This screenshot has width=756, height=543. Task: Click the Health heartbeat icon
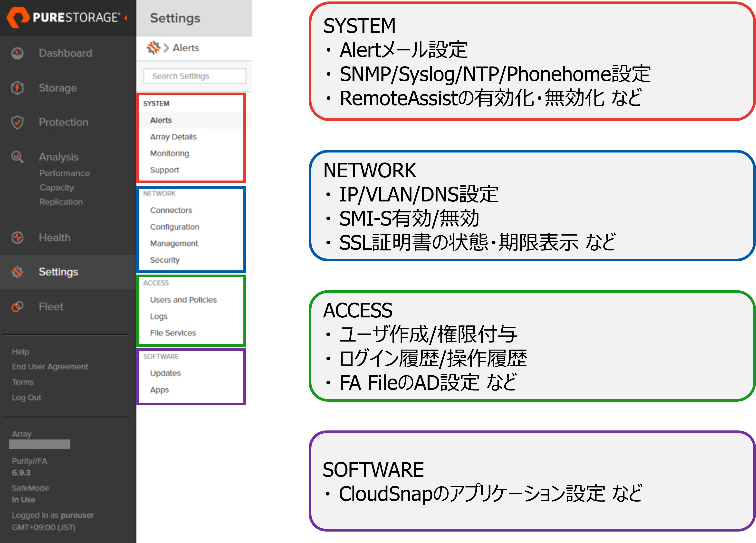(17, 238)
